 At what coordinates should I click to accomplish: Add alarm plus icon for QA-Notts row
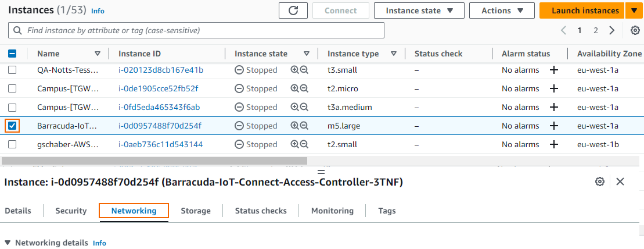tap(554, 70)
